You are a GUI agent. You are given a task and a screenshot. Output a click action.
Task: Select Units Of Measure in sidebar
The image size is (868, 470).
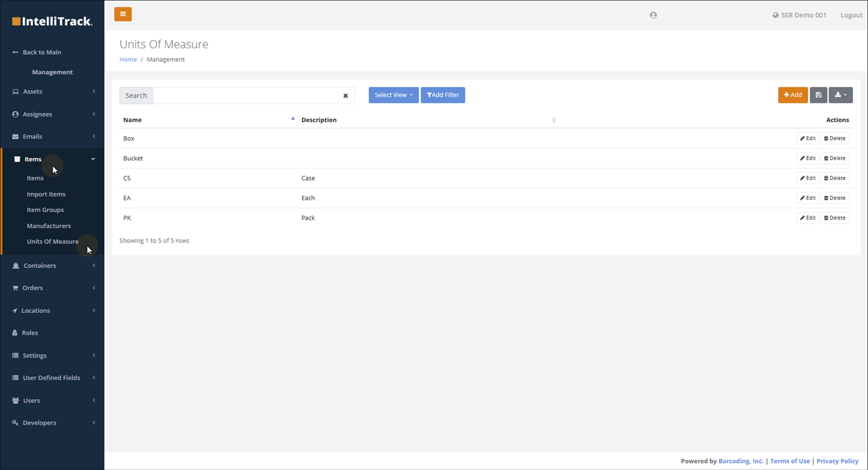click(53, 241)
